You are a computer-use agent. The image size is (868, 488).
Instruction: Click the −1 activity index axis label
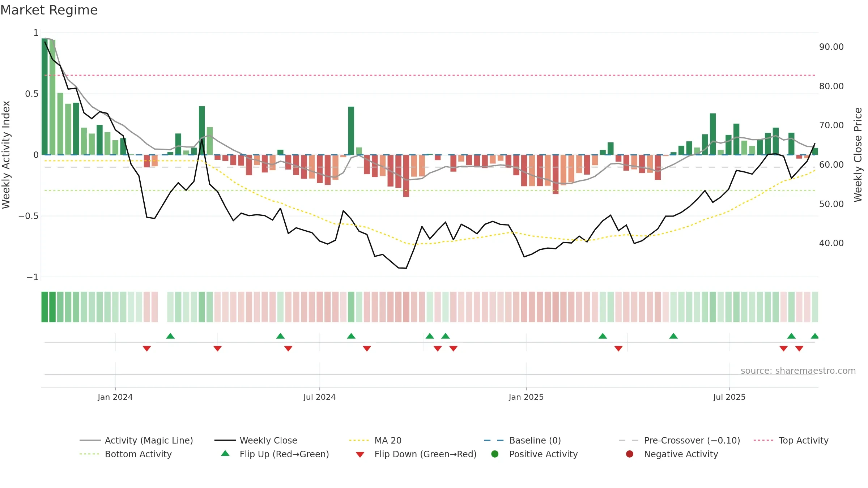pos(32,277)
